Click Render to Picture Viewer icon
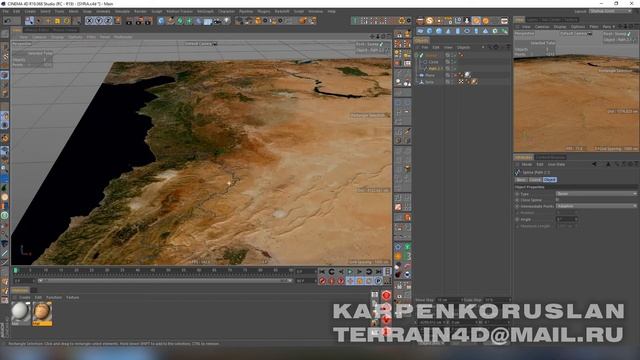 coord(139,21)
